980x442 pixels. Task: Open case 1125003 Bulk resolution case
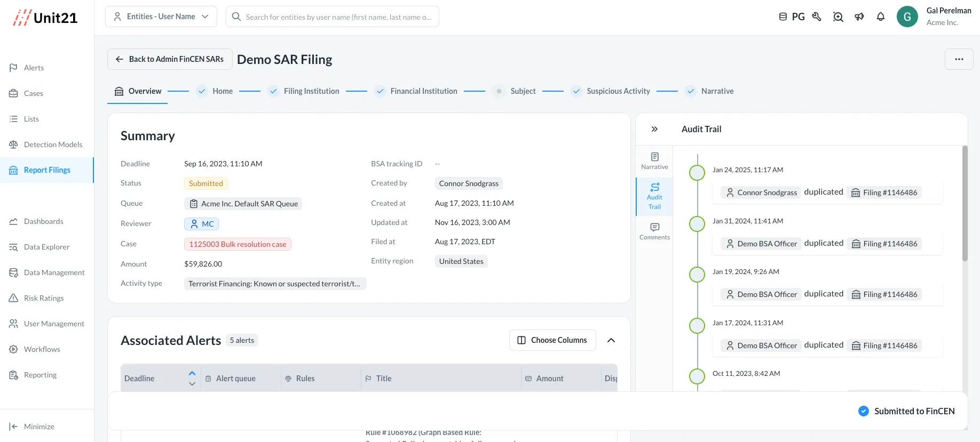[238, 244]
